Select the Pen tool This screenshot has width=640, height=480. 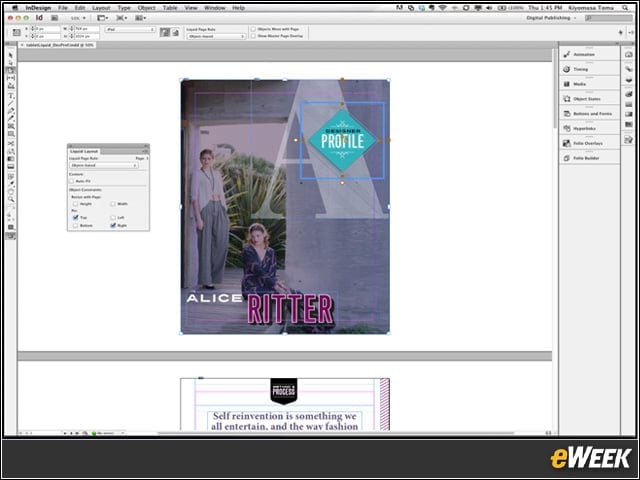coord(11,111)
